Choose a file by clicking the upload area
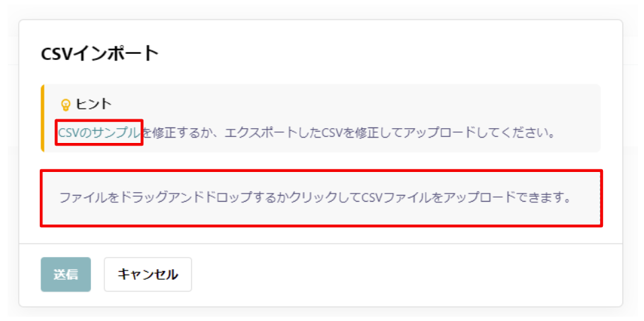This screenshot has height=321, width=644. pos(321,198)
